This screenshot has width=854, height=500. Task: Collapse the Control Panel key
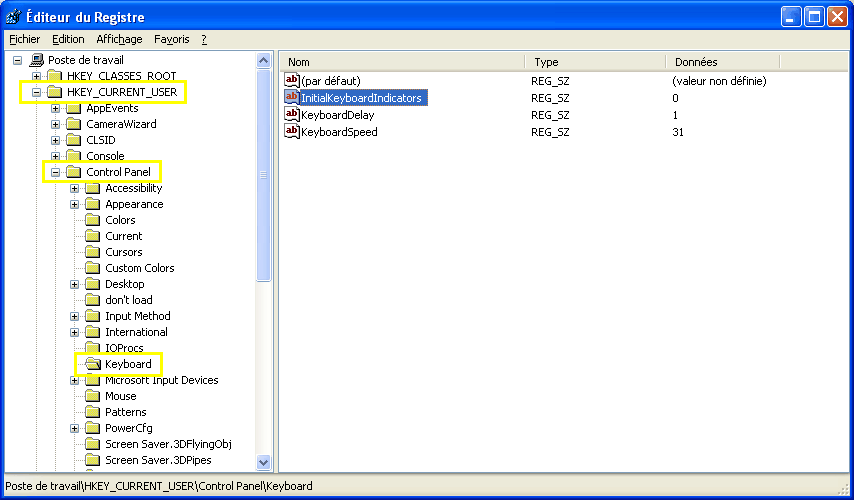(x=56, y=173)
